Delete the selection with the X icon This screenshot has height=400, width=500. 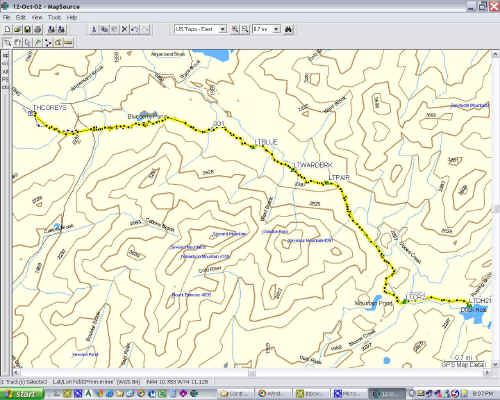point(124,29)
